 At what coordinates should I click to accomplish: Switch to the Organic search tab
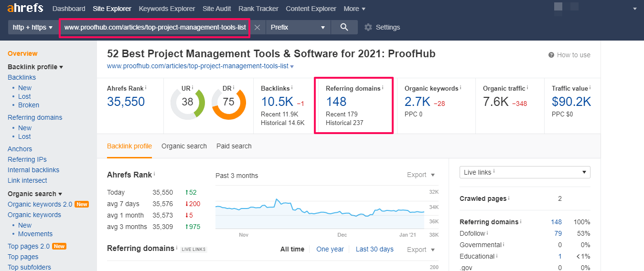coord(184,146)
